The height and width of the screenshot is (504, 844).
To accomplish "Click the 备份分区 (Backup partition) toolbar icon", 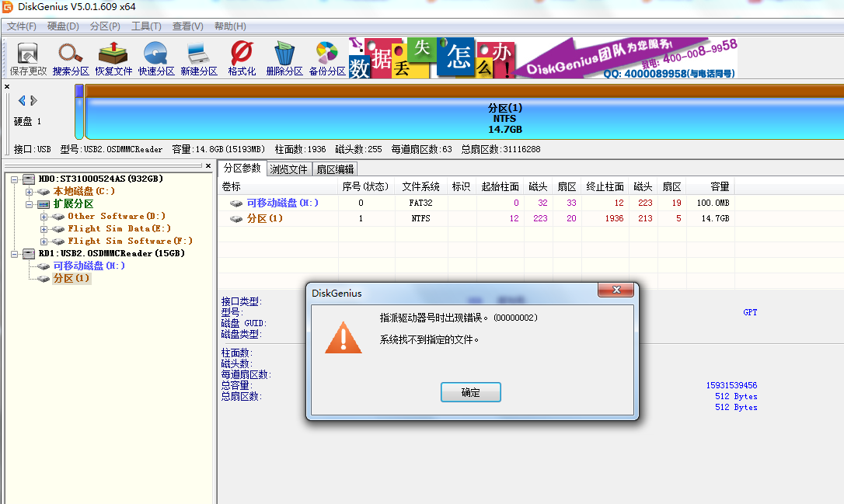I will (327, 59).
